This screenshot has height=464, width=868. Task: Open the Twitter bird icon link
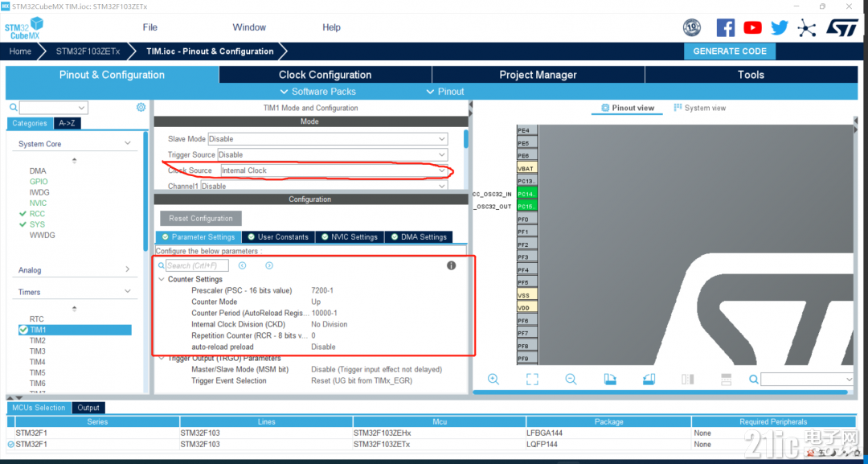[780, 27]
